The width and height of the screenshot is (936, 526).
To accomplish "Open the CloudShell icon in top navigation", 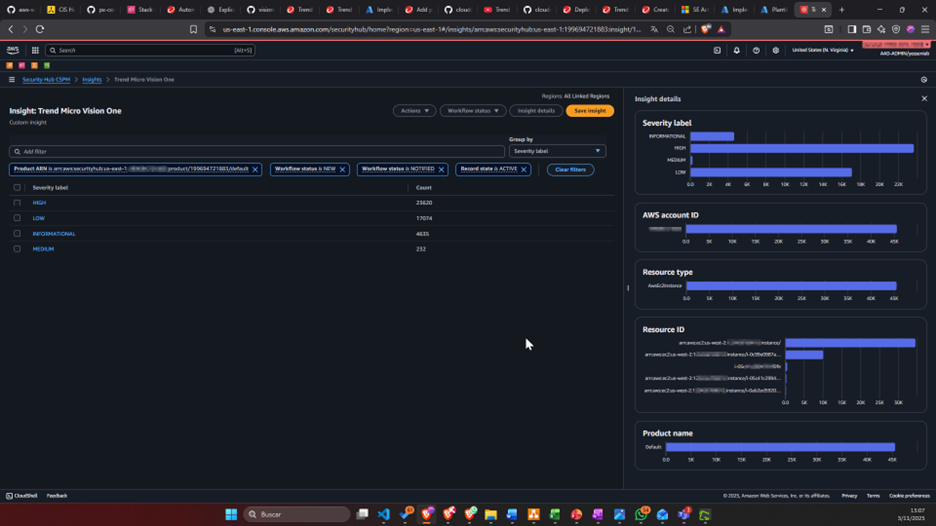I will coord(717,50).
